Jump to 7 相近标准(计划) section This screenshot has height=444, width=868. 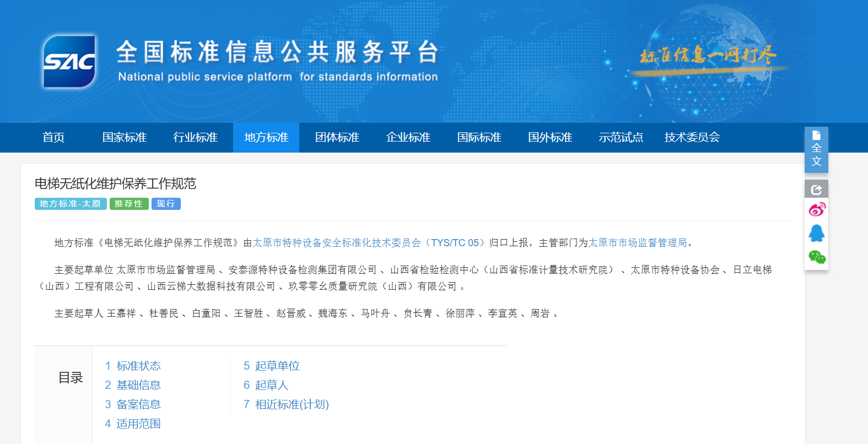point(286,404)
